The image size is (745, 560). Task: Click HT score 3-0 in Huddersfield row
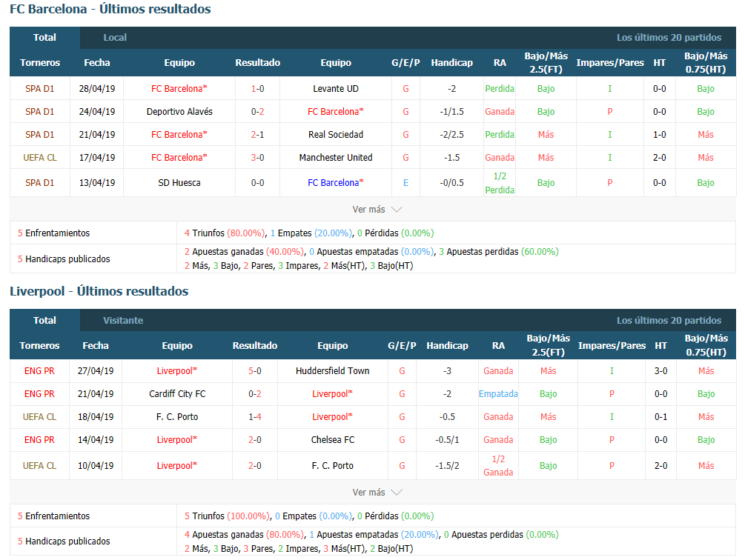click(661, 371)
